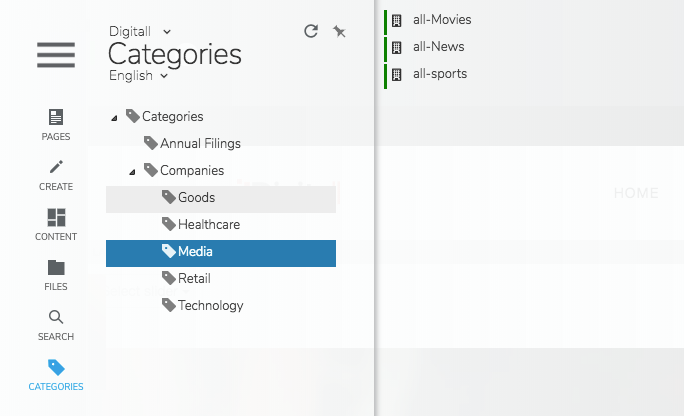
Task: Collapse the root Categories tree node
Action: click(x=114, y=118)
